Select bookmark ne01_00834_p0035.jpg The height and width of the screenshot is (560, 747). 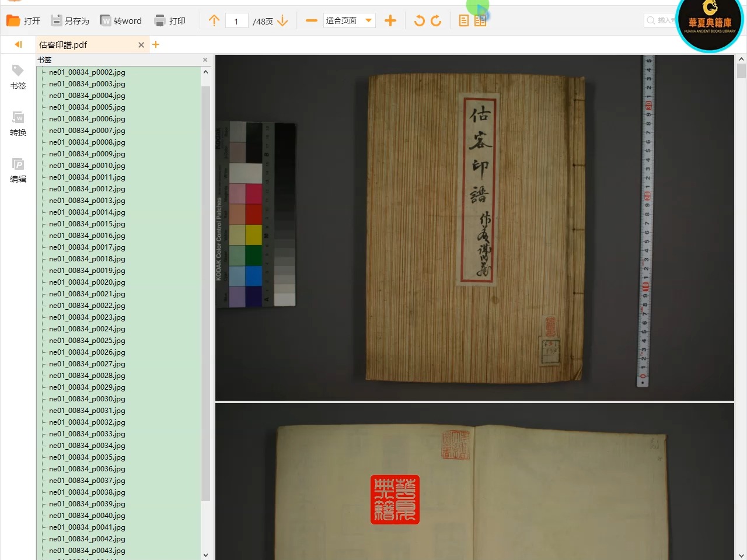(87, 457)
